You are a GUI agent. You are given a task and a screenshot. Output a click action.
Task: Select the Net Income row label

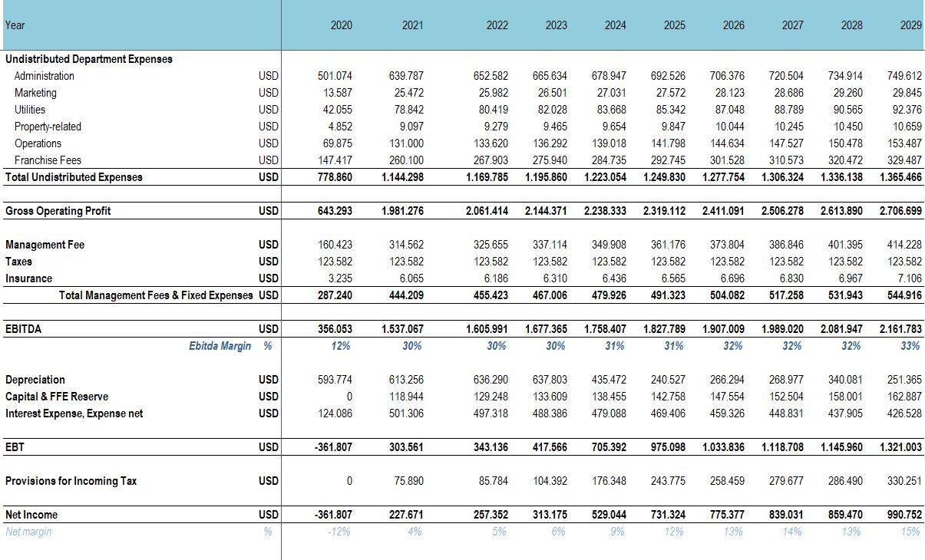coord(31,515)
